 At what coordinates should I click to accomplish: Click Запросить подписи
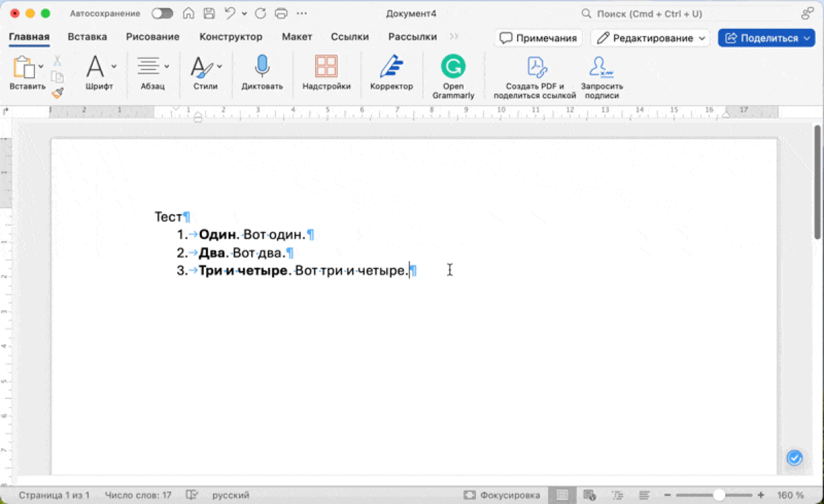pyautogui.click(x=602, y=74)
